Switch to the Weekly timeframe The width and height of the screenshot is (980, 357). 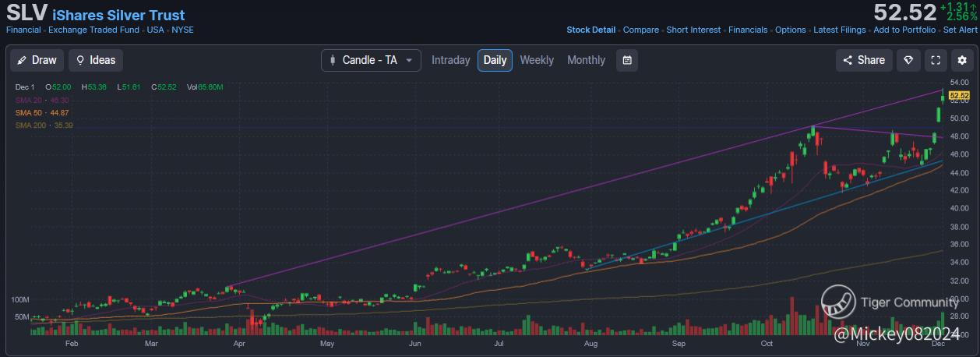coord(537,60)
